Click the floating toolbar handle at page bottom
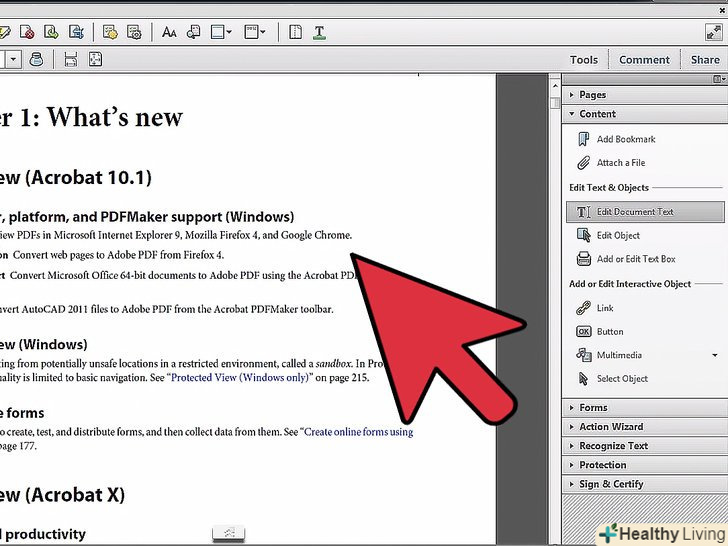This screenshot has width=728, height=546. (x=228, y=533)
